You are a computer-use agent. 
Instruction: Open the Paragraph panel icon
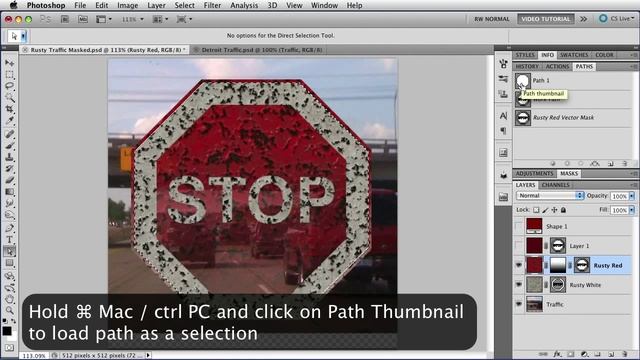tap(503, 131)
